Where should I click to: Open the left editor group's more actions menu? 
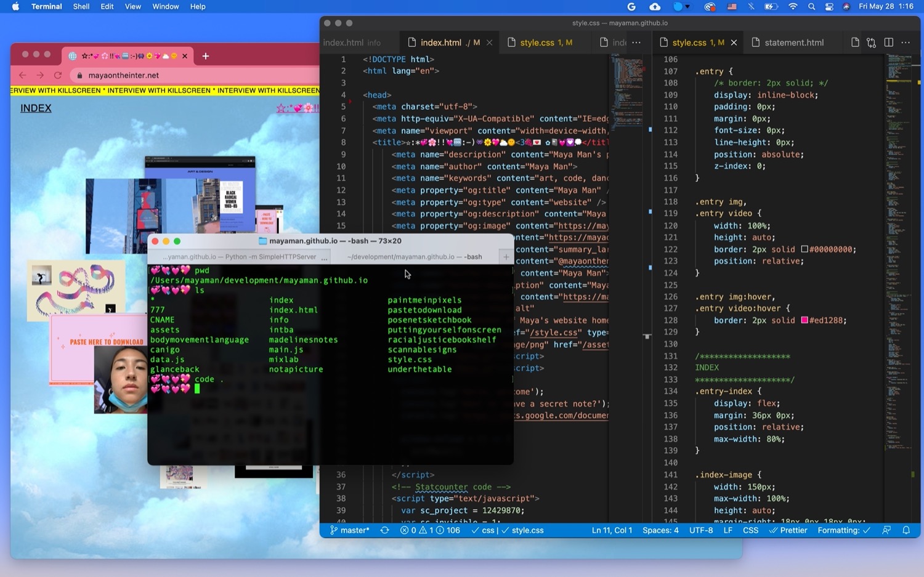click(636, 42)
